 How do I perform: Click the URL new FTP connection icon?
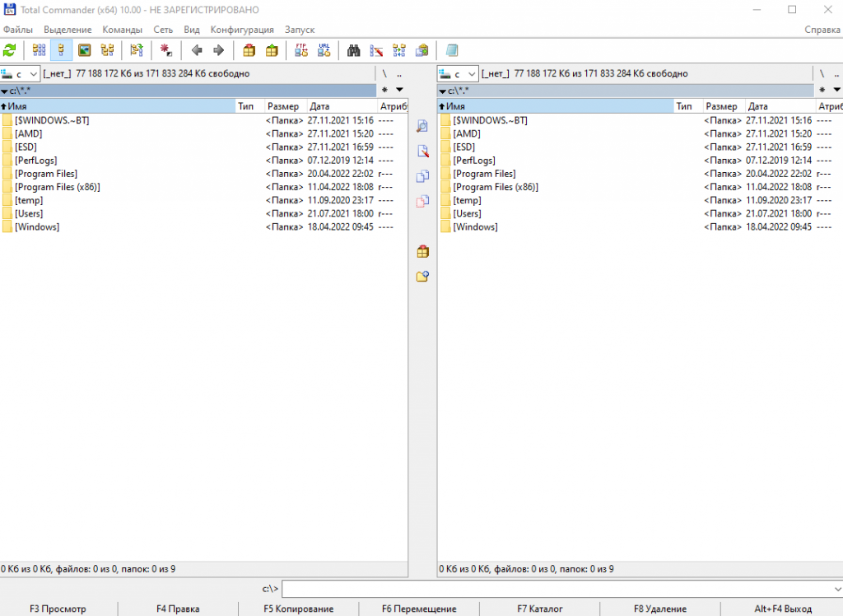[x=324, y=50]
